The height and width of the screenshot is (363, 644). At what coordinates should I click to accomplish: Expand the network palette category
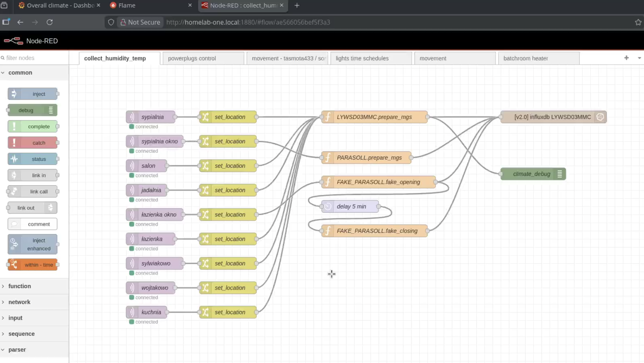tap(19, 302)
